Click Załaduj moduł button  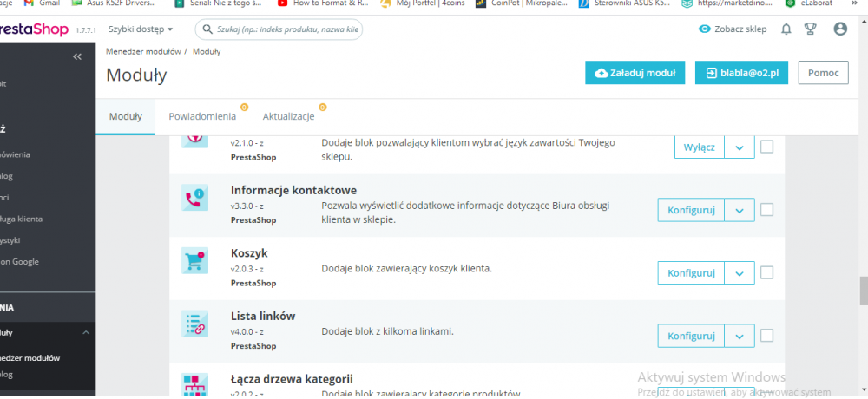(635, 73)
